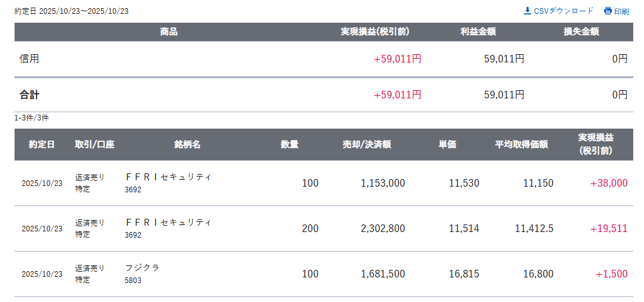
Task: Click the 実現損益(税引前) detail table header
Action: 596,144
